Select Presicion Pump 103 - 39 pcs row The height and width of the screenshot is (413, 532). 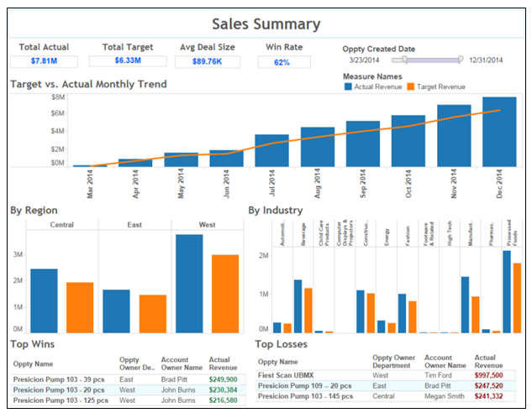coord(129,379)
